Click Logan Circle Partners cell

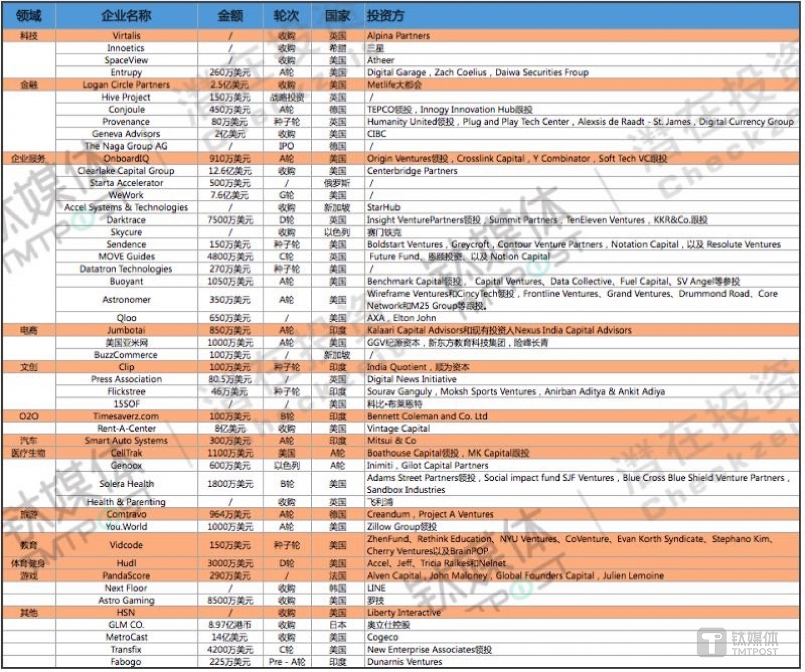[x=126, y=85]
